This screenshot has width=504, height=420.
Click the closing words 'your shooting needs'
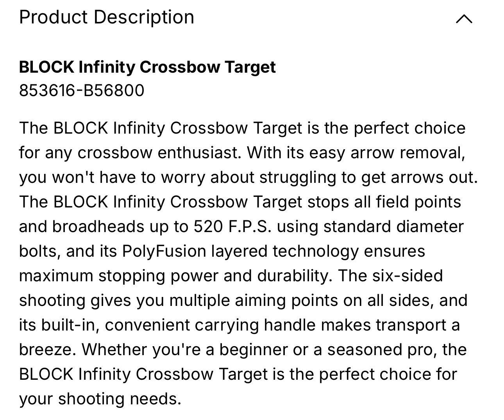tap(100, 399)
